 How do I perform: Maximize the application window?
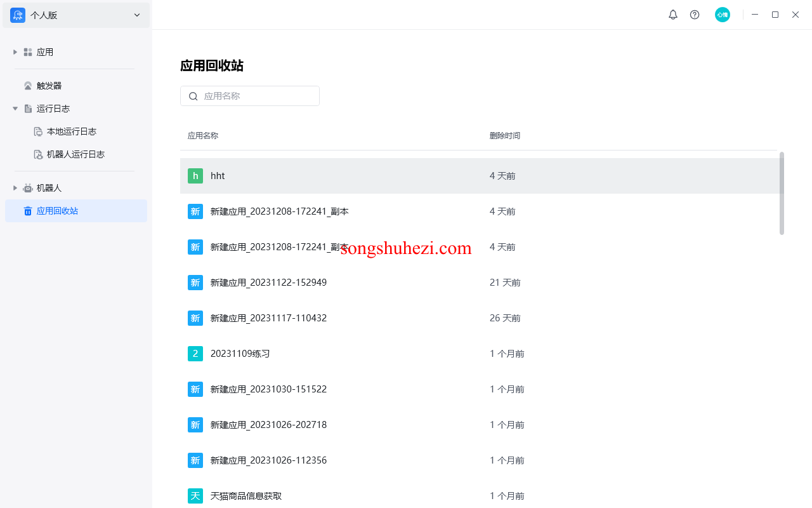click(x=775, y=15)
